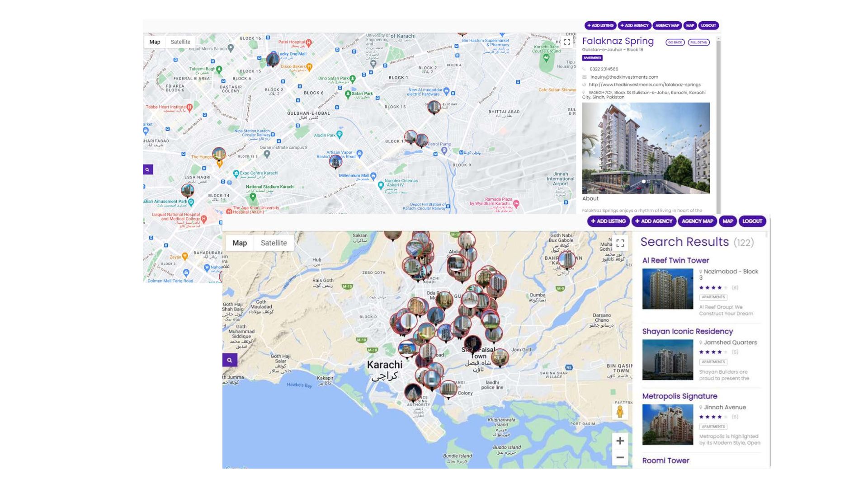Switch upper map to Satellite view
The height and width of the screenshot is (488, 868).
(x=180, y=42)
